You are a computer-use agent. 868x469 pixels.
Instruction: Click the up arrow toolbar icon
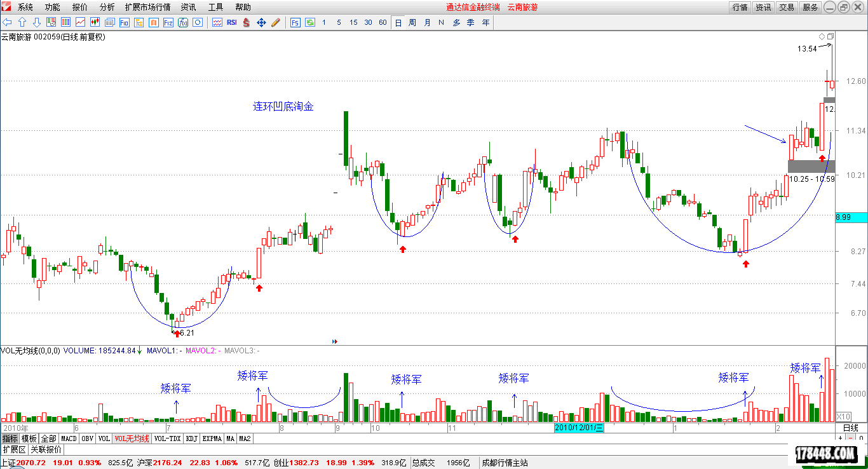[x=22, y=22]
